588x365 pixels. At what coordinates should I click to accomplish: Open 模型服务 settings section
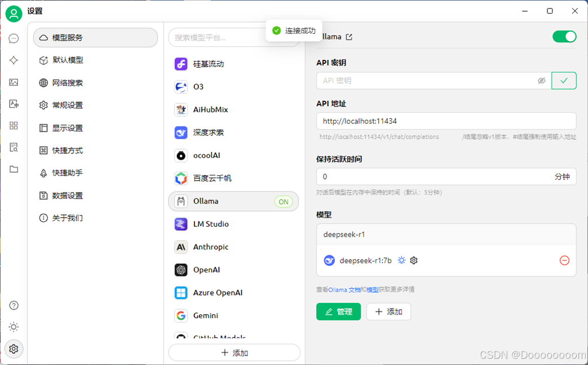pos(96,37)
